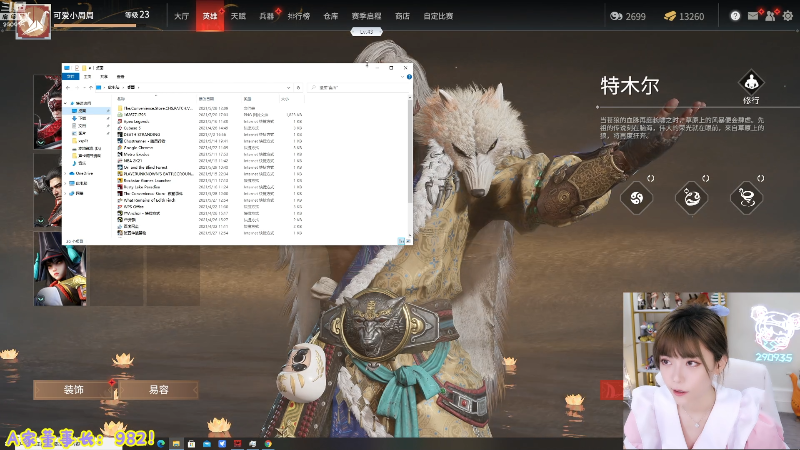
Task: Click the red flag button near webcam
Action: [x=611, y=390]
